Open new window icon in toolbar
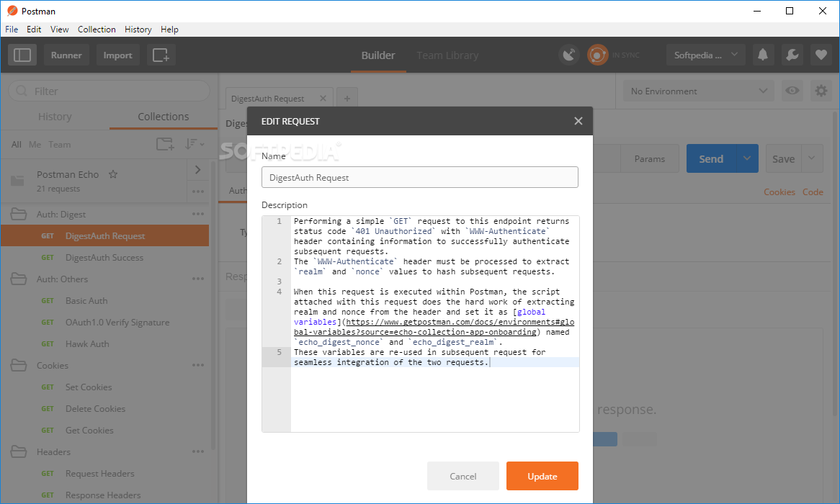 click(x=161, y=55)
